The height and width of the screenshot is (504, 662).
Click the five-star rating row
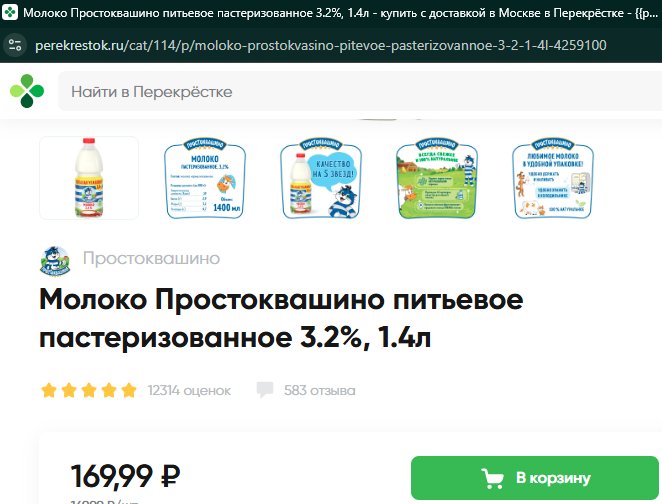[x=89, y=390]
